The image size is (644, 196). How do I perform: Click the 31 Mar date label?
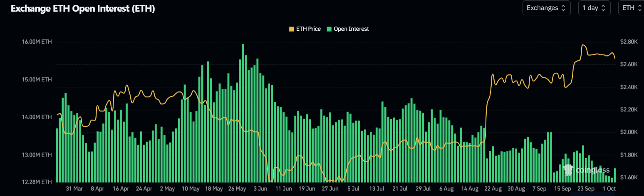(74, 188)
